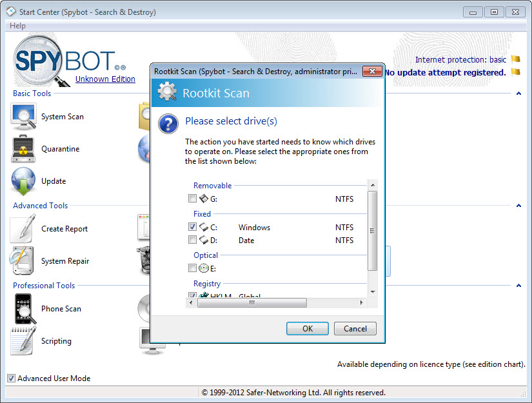This screenshot has height=403, width=532.
Task: Click the blue question mark icon
Action: coord(168,124)
